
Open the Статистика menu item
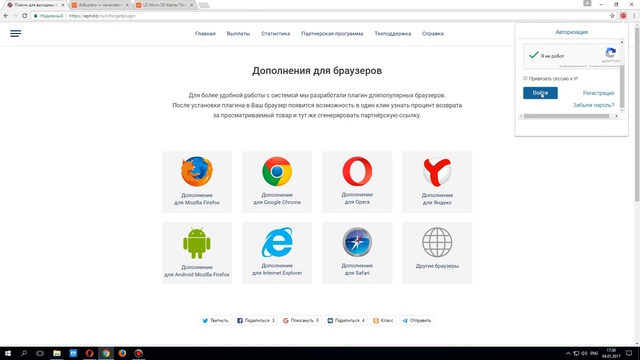tap(276, 33)
